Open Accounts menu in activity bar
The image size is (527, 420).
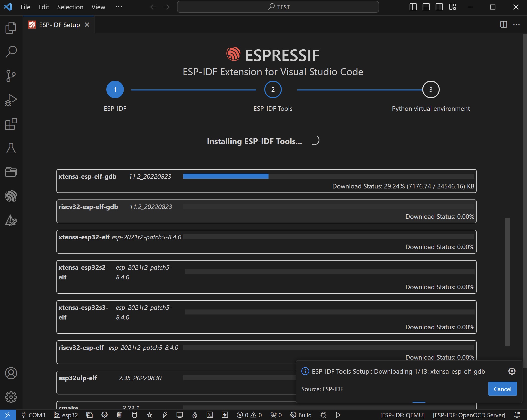(x=11, y=373)
